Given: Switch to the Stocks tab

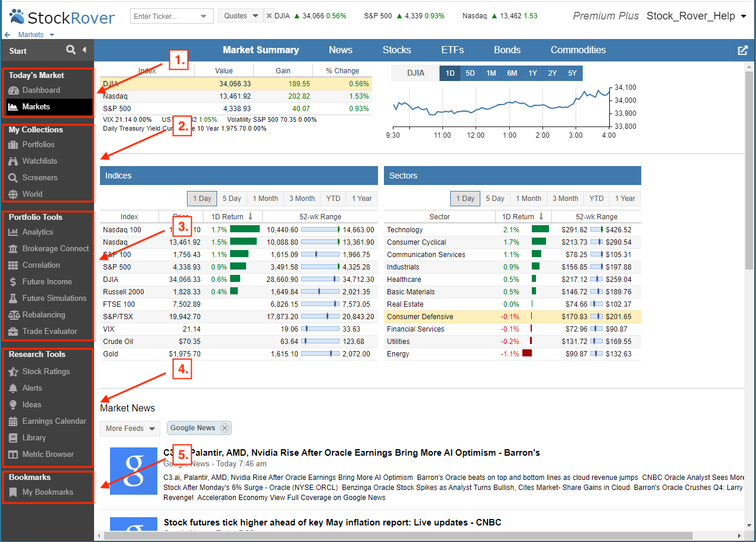Looking at the screenshot, I should point(397,50).
